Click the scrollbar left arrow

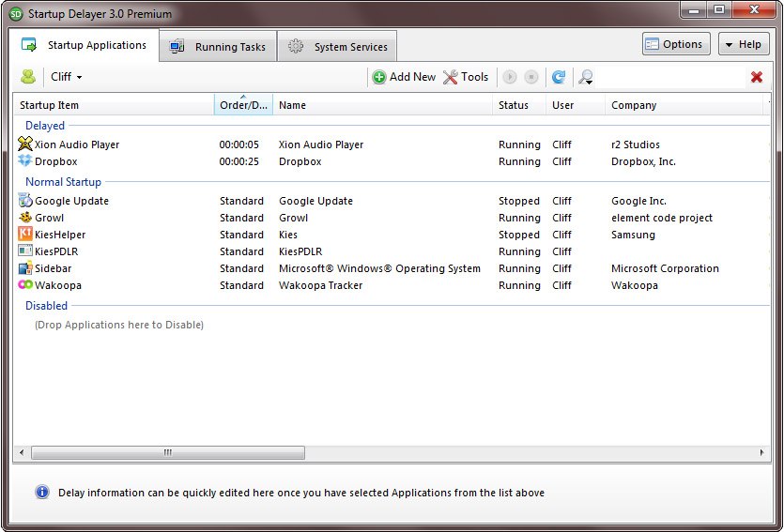pyautogui.click(x=21, y=452)
